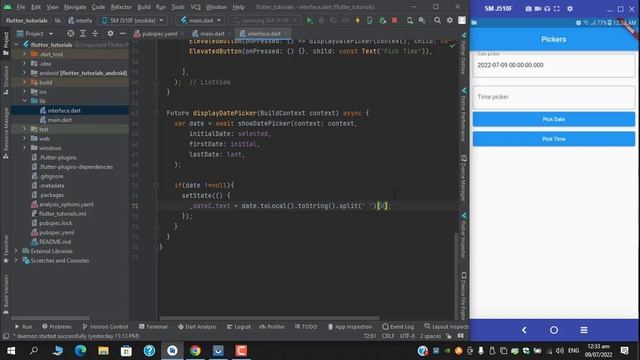Expand the test folder in tree
Viewport: 640px width, 360px height.
click(24, 129)
